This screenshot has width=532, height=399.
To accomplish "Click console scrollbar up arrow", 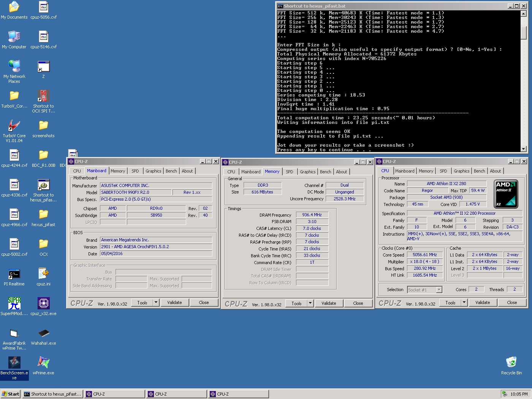I will (524, 13).
